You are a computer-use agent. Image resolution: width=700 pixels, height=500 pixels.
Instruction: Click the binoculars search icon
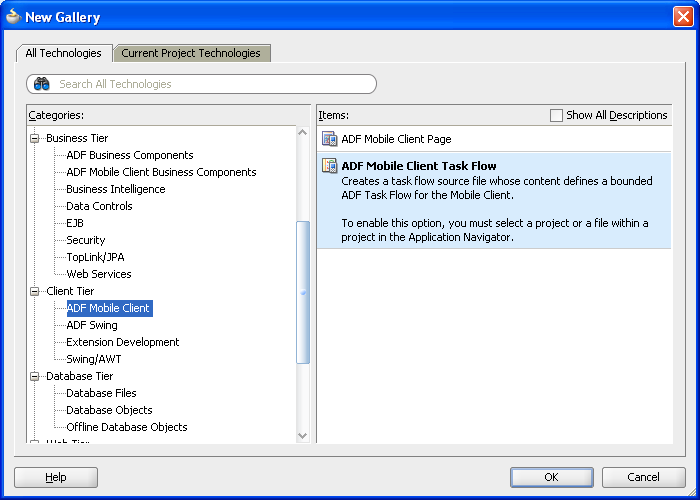click(x=42, y=84)
